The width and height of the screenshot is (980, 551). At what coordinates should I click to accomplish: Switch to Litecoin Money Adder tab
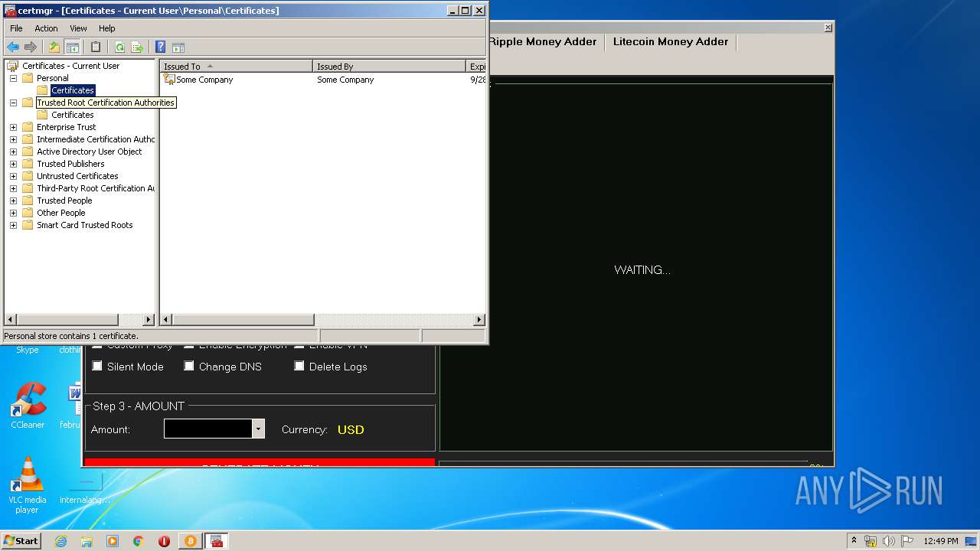coord(671,41)
